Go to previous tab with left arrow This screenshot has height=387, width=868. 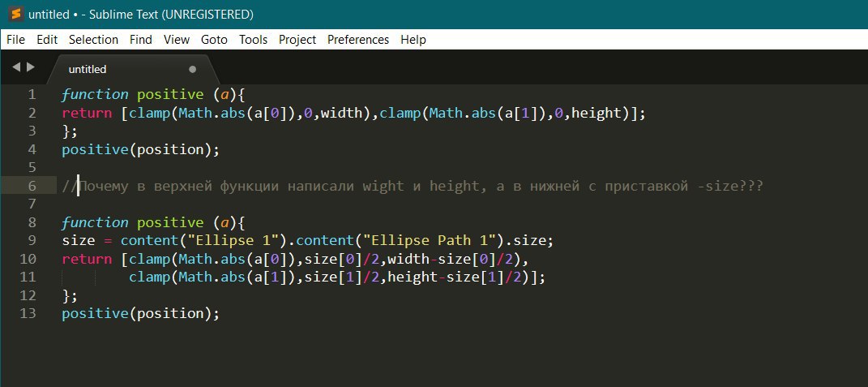[16, 67]
